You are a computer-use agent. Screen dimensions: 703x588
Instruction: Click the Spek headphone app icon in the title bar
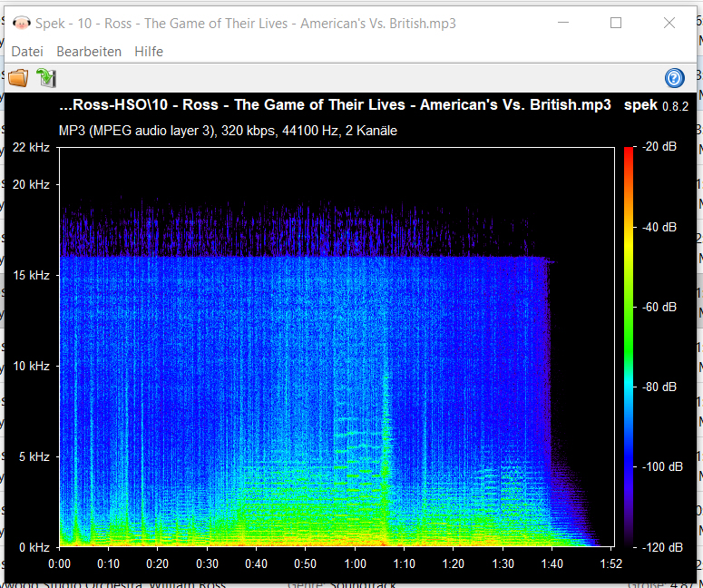click(21, 23)
